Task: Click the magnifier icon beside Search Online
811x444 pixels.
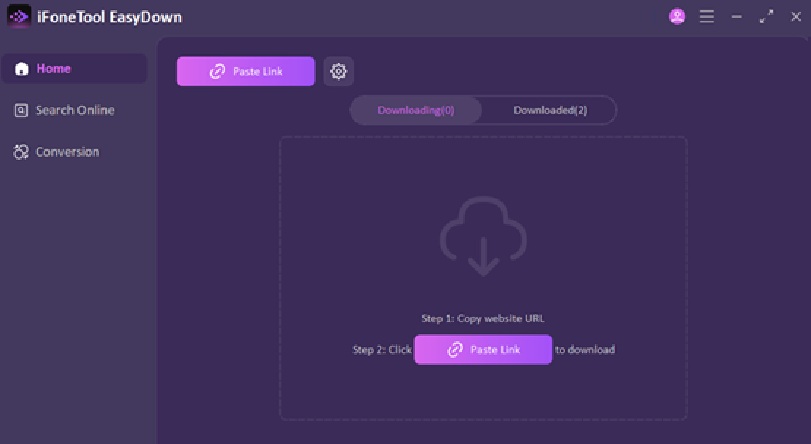Action: [x=21, y=110]
